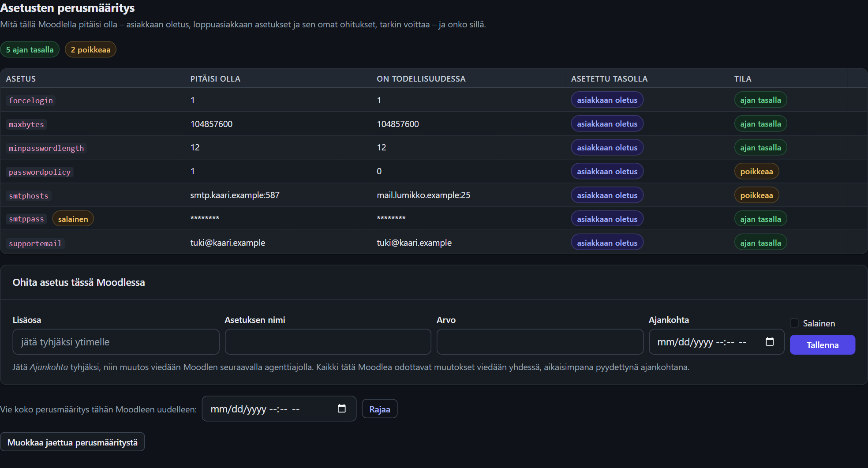Focus the Asetuksen nimi input field

pyautogui.click(x=328, y=342)
